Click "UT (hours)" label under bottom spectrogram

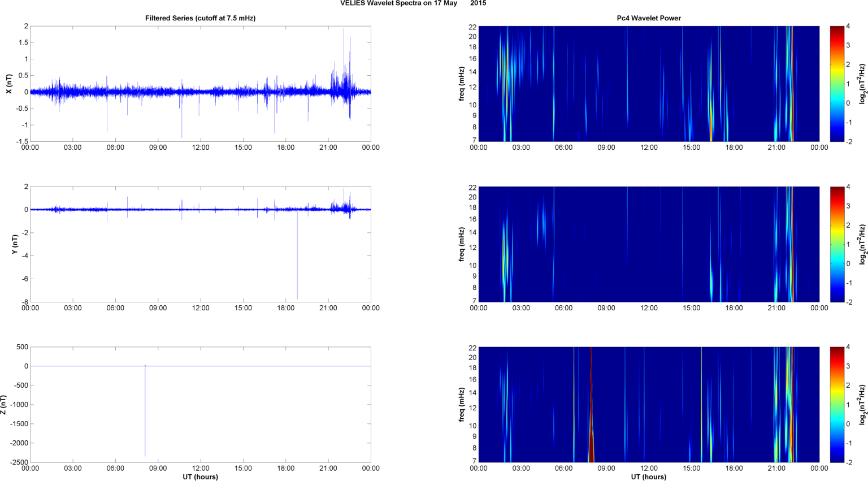[x=648, y=476]
